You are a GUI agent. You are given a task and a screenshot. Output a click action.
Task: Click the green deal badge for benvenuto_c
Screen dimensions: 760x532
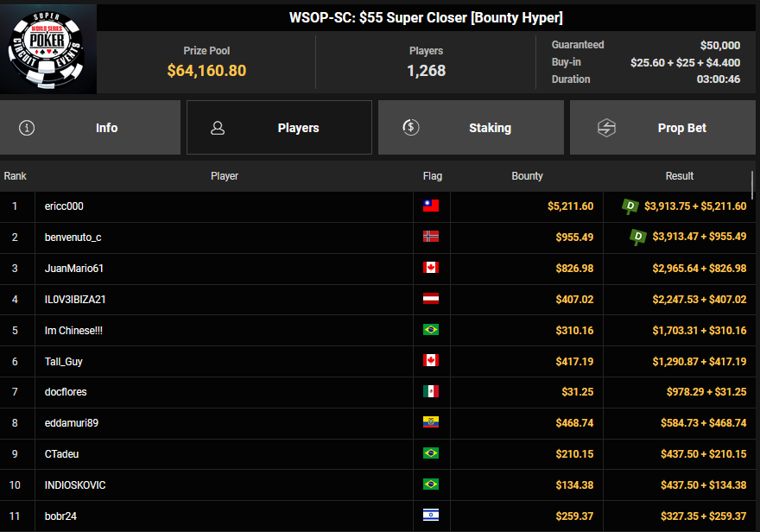pos(638,236)
